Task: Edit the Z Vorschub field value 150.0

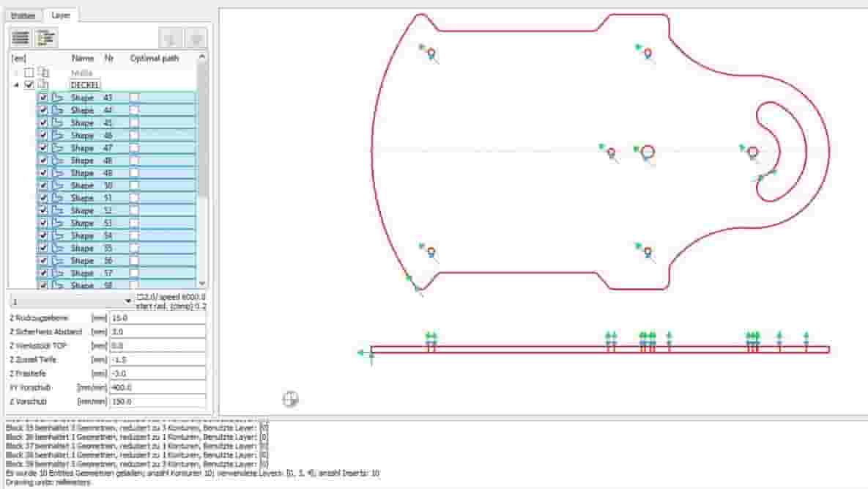Action: click(x=157, y=402)
